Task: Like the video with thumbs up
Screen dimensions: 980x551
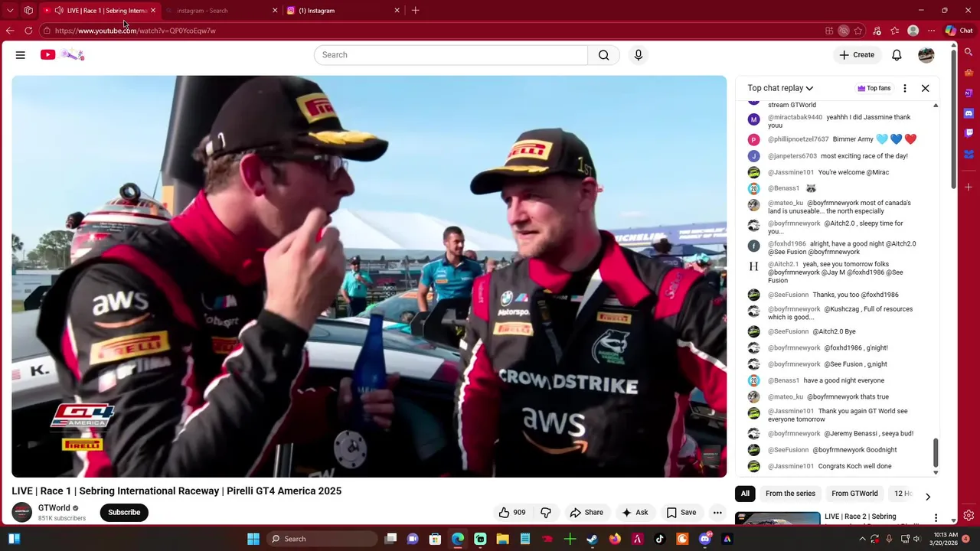Action: [512, 513]
